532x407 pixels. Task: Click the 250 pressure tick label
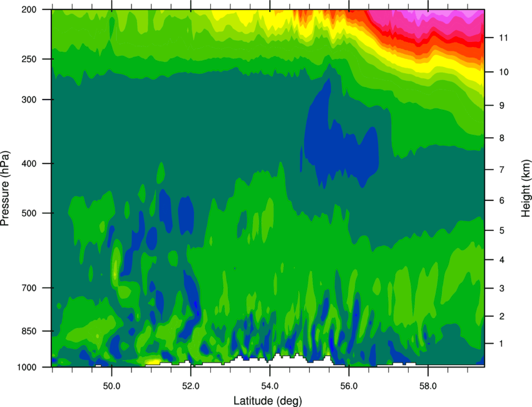click(29, 59)
